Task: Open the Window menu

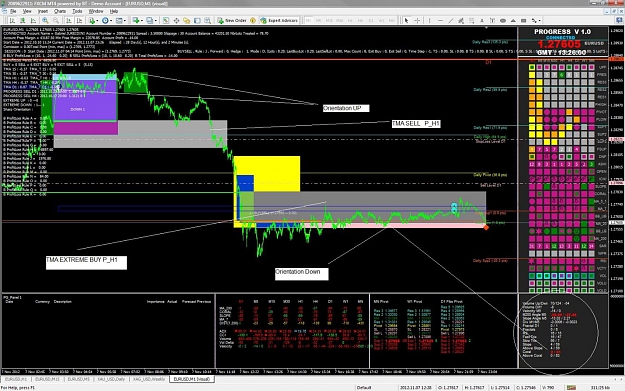Action: (96, 11)
